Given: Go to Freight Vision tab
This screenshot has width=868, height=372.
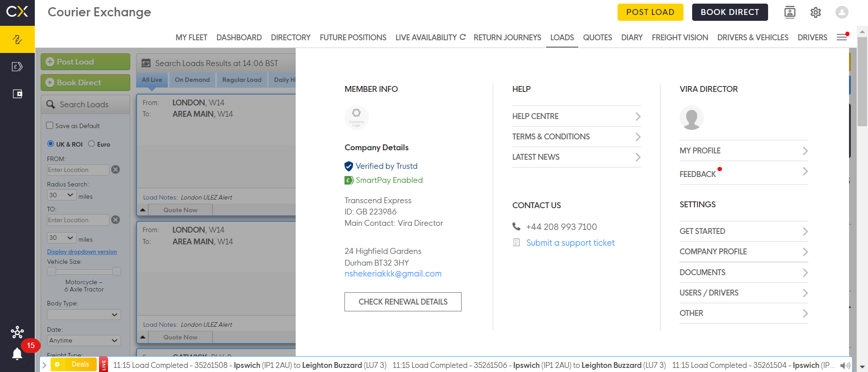Looking at the screenshot, I should coord(680,38).
